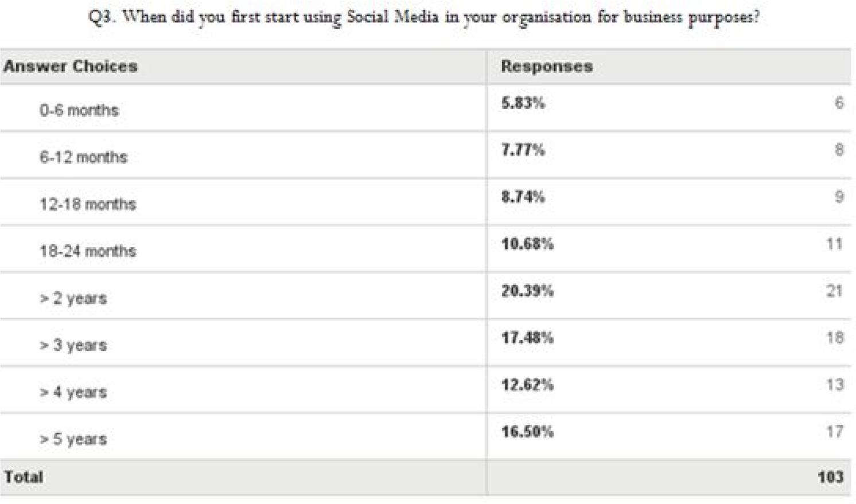The height and width of the screenshot is (504, 856).
Task: Select the > 2 years answer row
Action: (x=425, y=296)
